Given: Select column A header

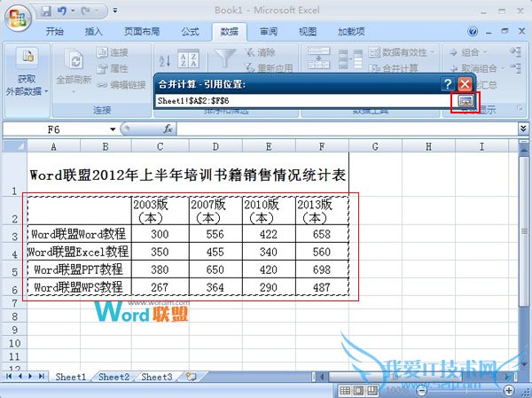Looking at the screenshot, I should pyautogui.click(x=53, y=146).
